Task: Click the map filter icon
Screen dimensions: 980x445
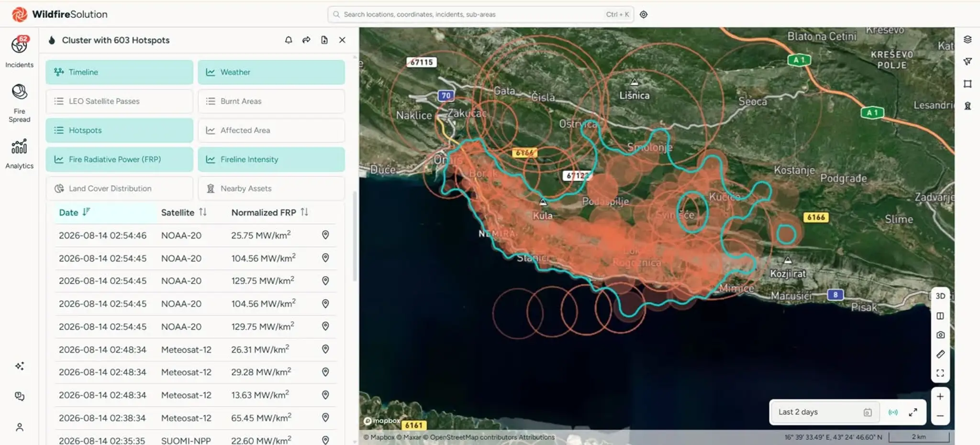Action: point(968,62)
